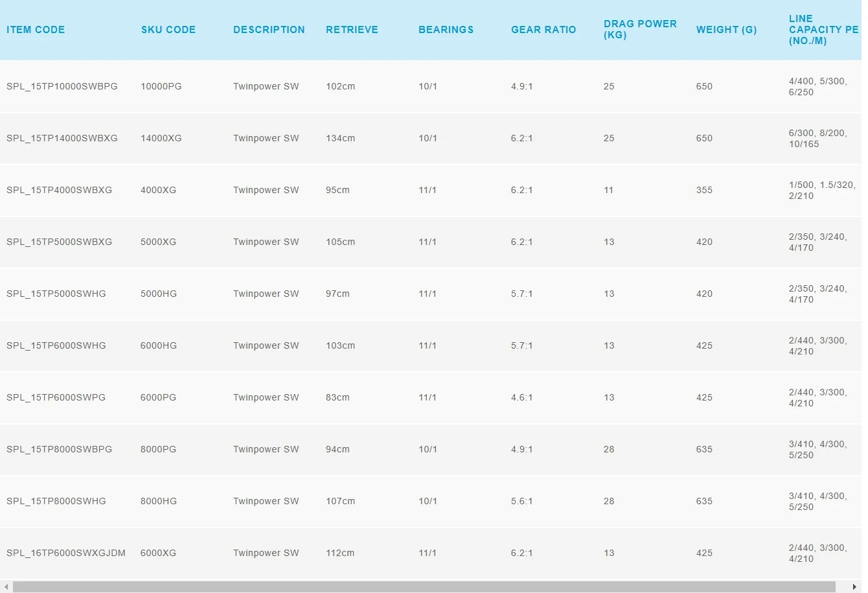This screenshot has width=868, height=593.
Task: Click weight 635 in 8000HG row
Action: 704,501
